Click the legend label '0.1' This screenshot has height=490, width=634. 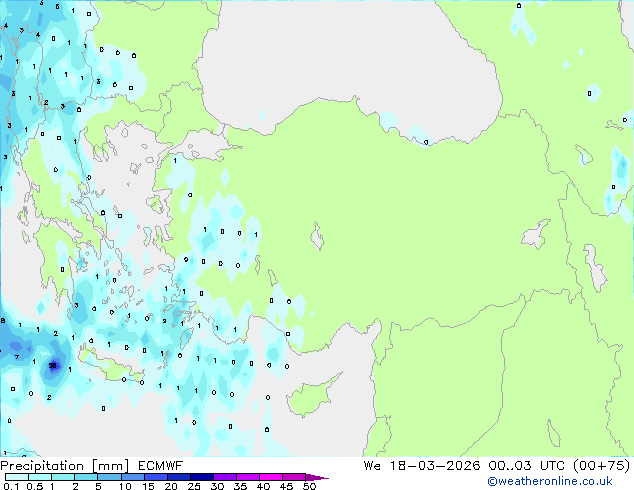(11, 486)
